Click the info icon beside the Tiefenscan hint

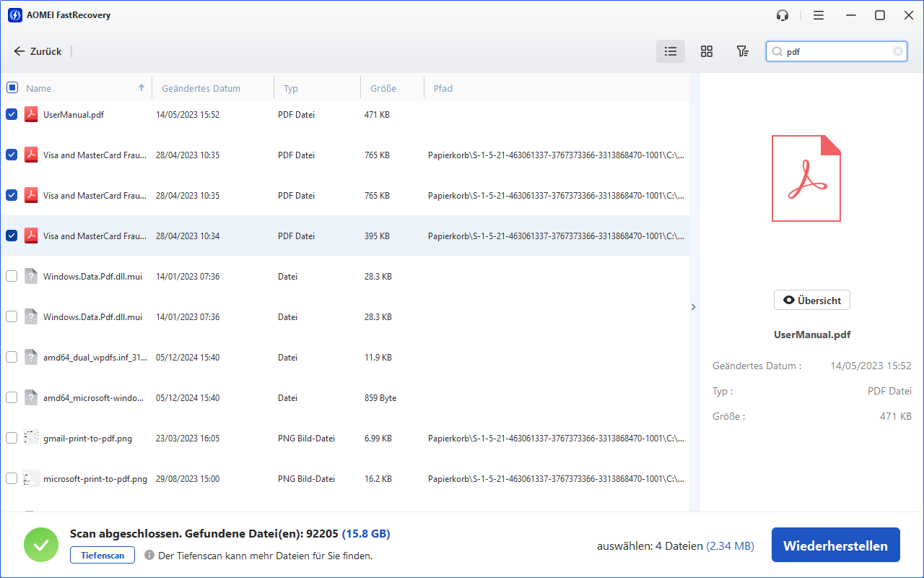pyautogui.click(x=149, y=556)
